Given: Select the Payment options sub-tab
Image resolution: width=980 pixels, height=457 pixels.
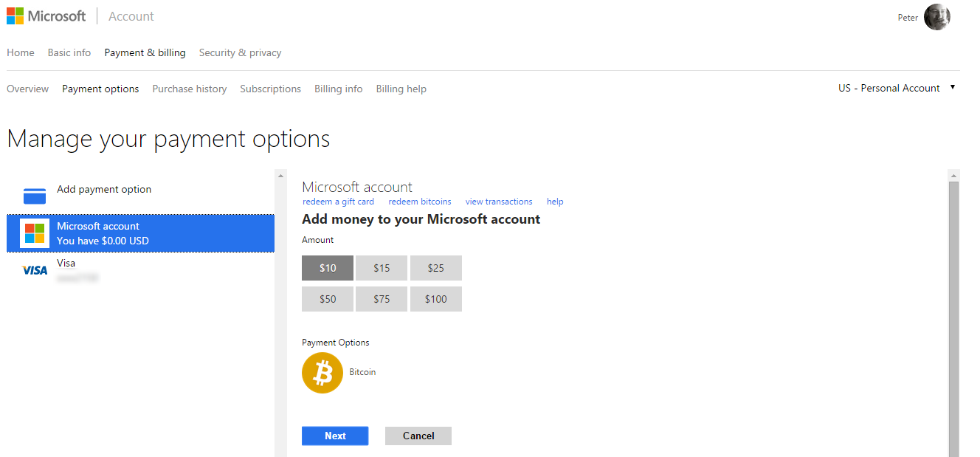Looking at the screenshot, I should pos(100,89).
